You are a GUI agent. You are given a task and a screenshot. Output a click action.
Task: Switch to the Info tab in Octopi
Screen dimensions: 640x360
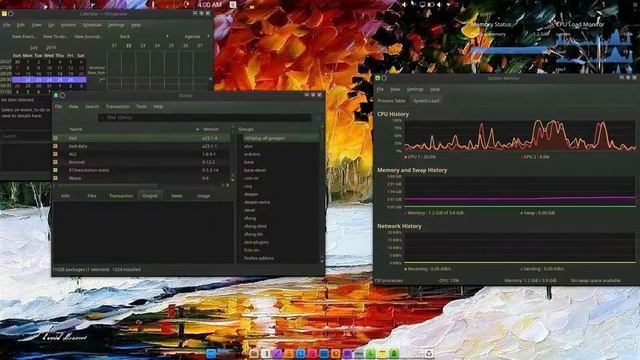point(65,196)
